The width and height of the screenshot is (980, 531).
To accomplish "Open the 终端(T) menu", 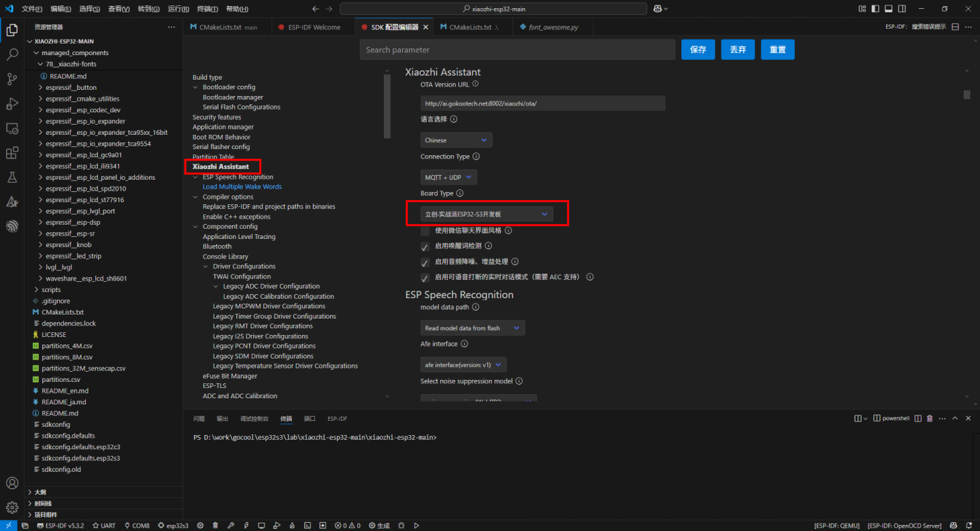I will point(208,9).
